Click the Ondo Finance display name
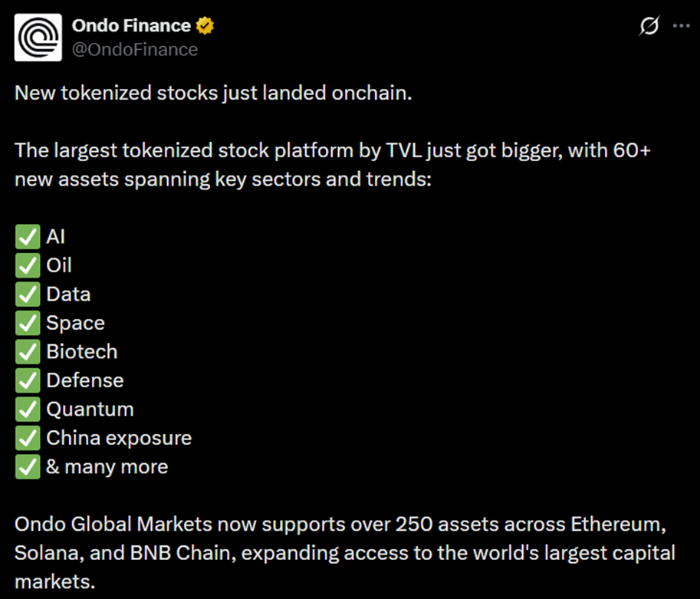Viewport: 700px width, 599px height. coord(130,25)
